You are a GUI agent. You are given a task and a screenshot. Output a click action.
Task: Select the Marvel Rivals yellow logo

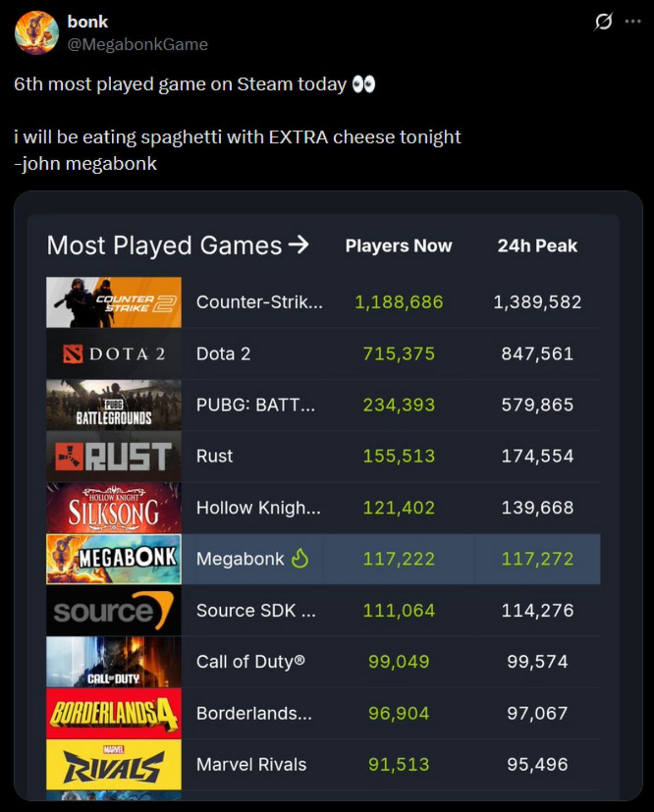coord(114,765)
